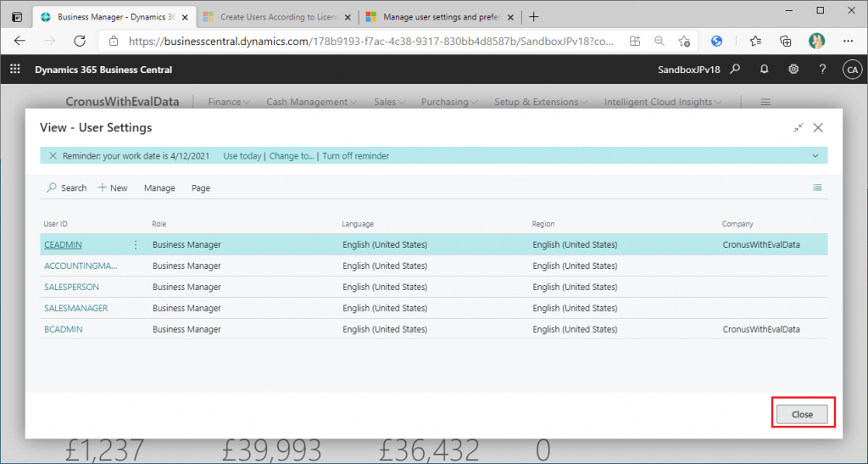This screenshot has height=464, width=868.
Task: Click the split screen app icon in address bar
Action: [x=634, y=41]
